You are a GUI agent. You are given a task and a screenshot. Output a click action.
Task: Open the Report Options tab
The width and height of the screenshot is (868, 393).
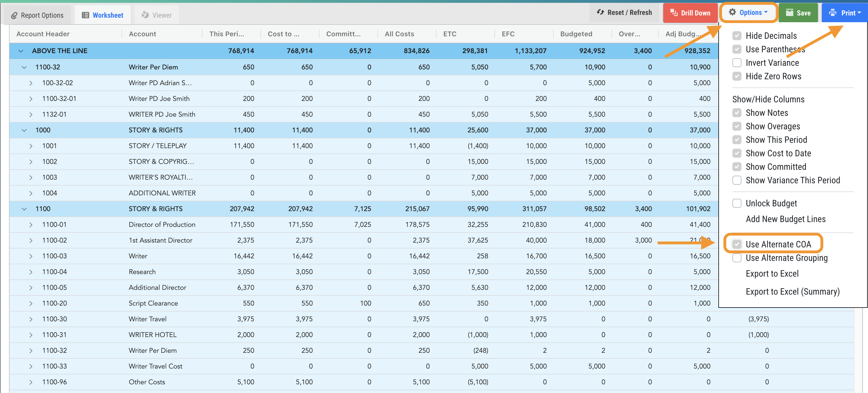click(x=37, y=15)
